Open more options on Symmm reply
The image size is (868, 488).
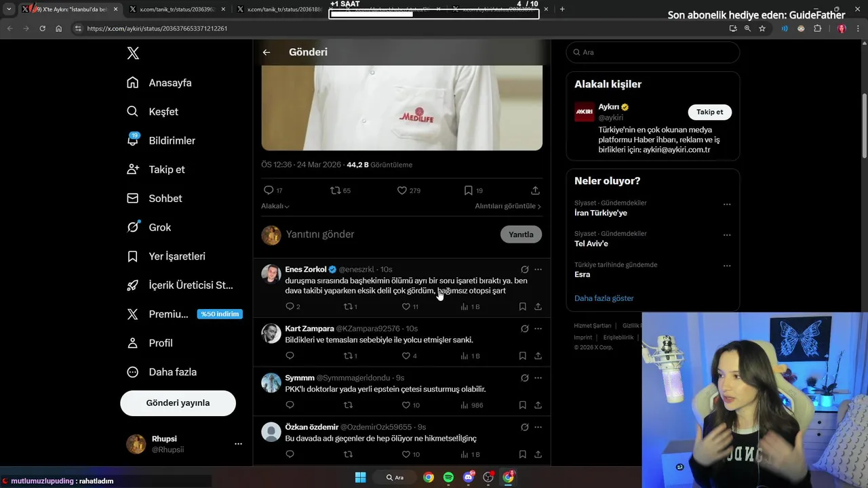click(x=538, y=378)
